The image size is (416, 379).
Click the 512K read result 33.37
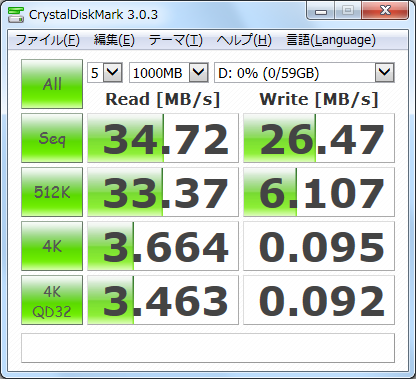coord(163,192)
